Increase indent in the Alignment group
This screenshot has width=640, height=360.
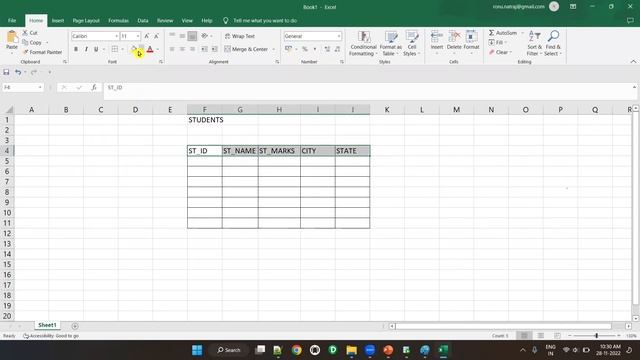coord(214,49)
